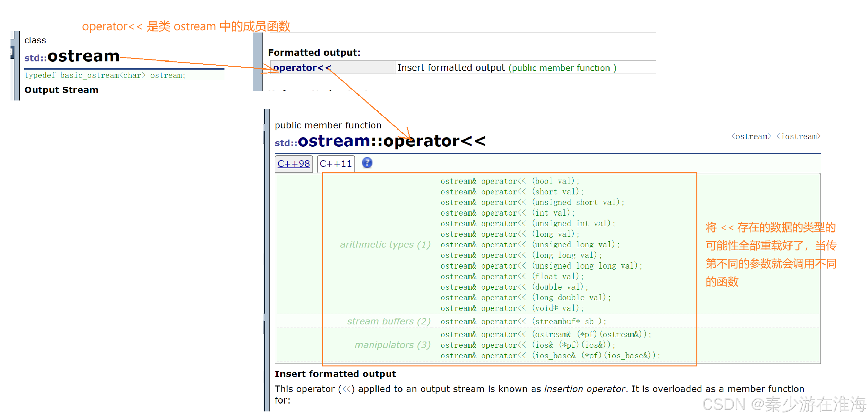Click the <ostream> header reference
This screenshot has height=418, width=868.
(751, 137)
